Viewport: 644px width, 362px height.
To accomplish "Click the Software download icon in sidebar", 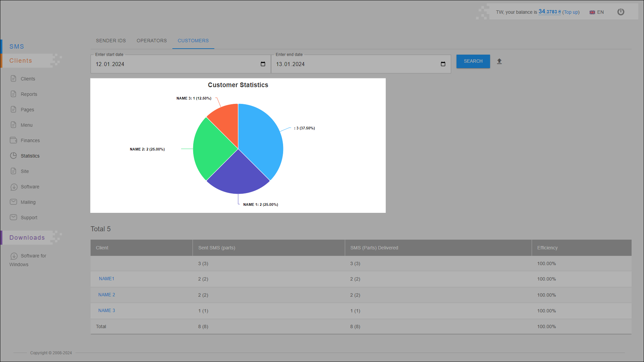I will click(x=13, y=187).
